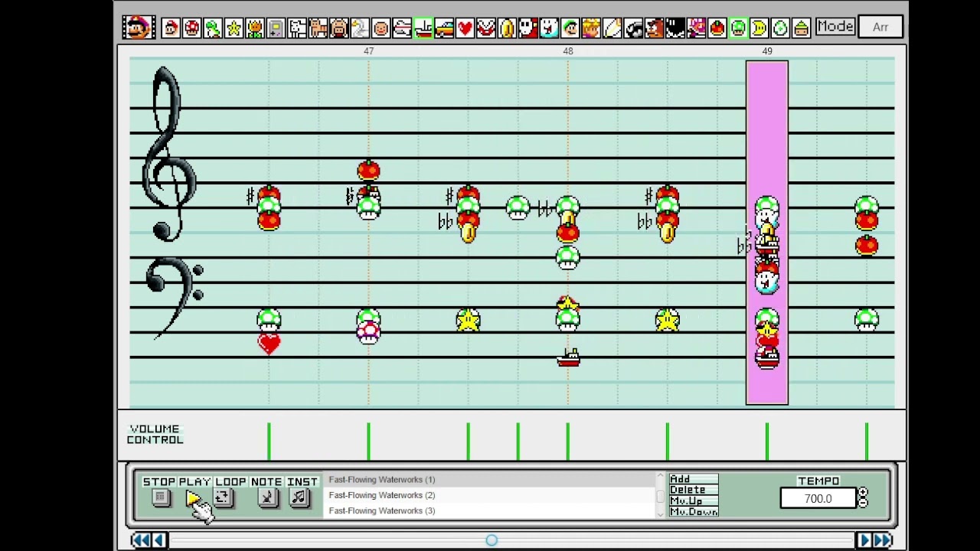Image resolution: width=980 pixels, height=551 pixels.
Task: Click the volume bar under measure 48
Action: pyautogui.click(x=567, y=442)
